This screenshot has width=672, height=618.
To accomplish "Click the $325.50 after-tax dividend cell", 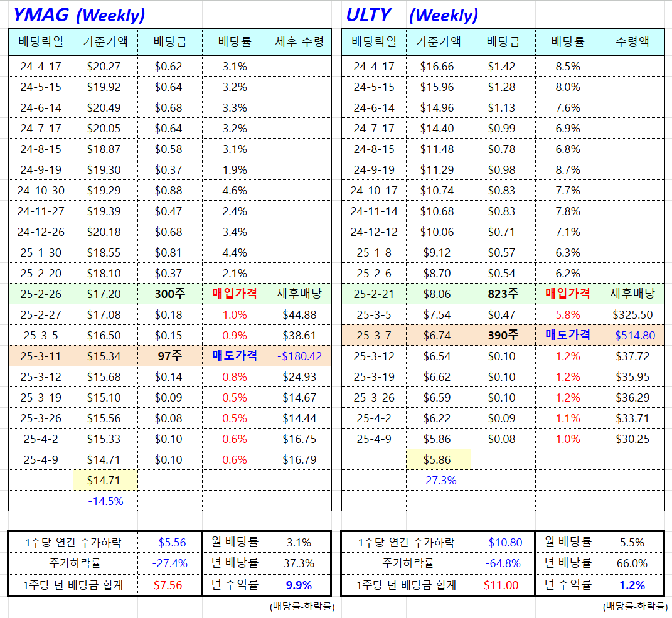I will click(632, 314).
